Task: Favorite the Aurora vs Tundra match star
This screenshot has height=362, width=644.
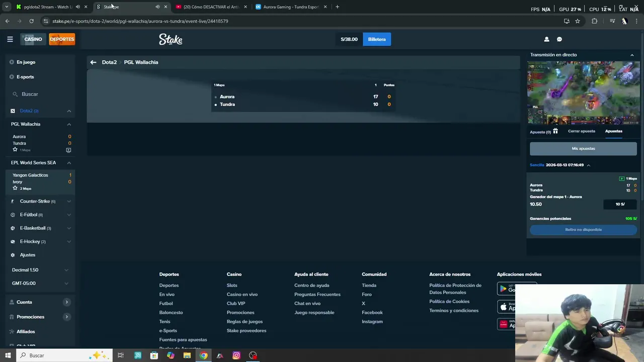Action: pos(15,150)
